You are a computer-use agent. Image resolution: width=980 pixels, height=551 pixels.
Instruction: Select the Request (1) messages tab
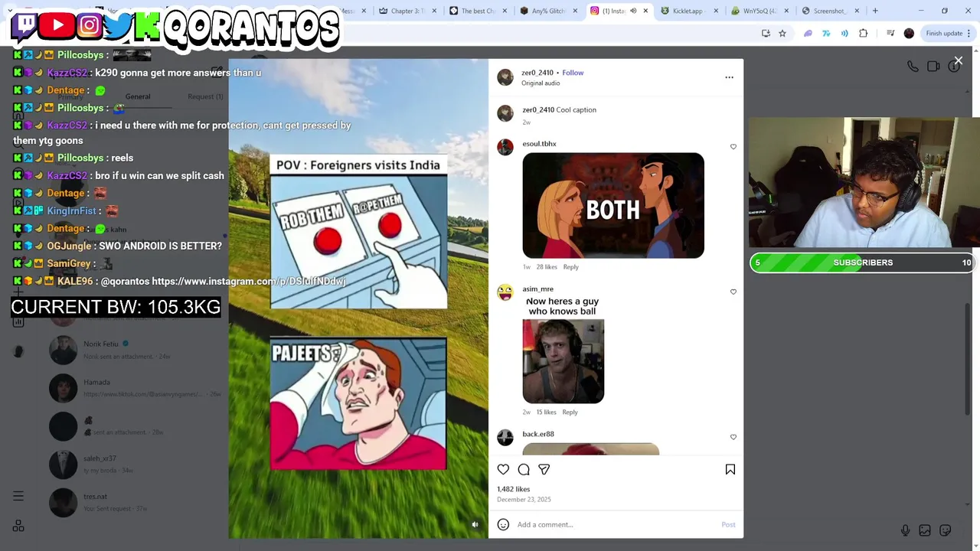205,96
